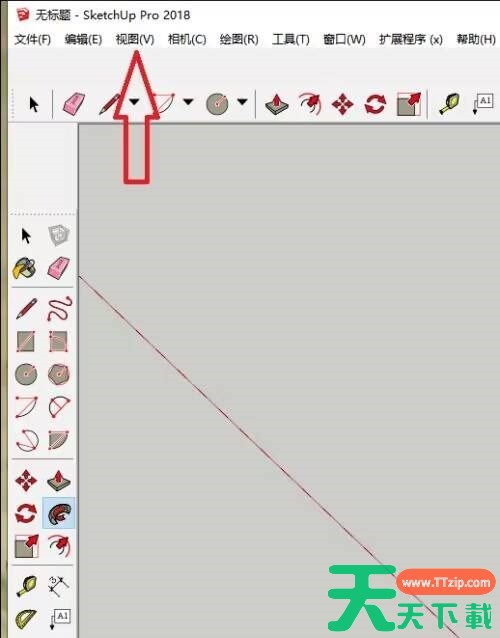The height and width of the screenshot is (638, 500).
Task: Pick the Protractor tool
Action: pyautogui.click(x=25, y=619)
